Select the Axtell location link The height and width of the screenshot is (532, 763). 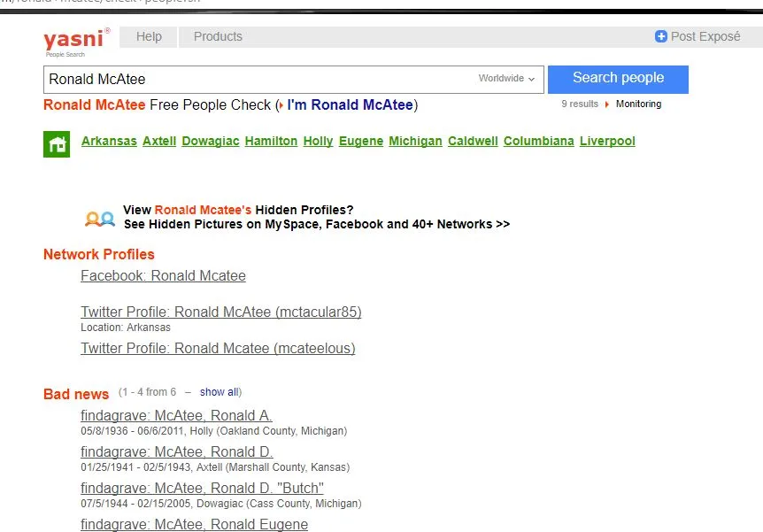pos(159,141)
